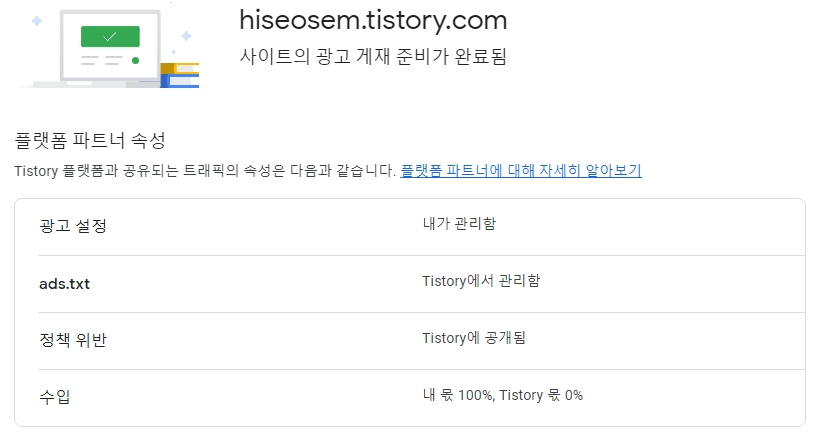Click the monitor illustration image

(x=110, y=45)
